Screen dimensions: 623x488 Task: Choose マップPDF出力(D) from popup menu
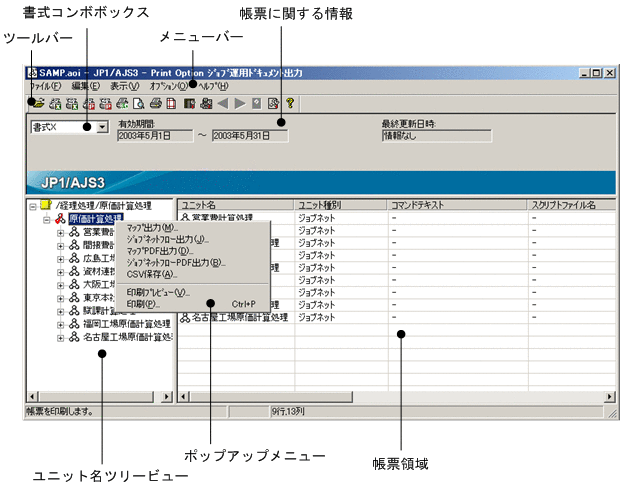pos(192,251)
